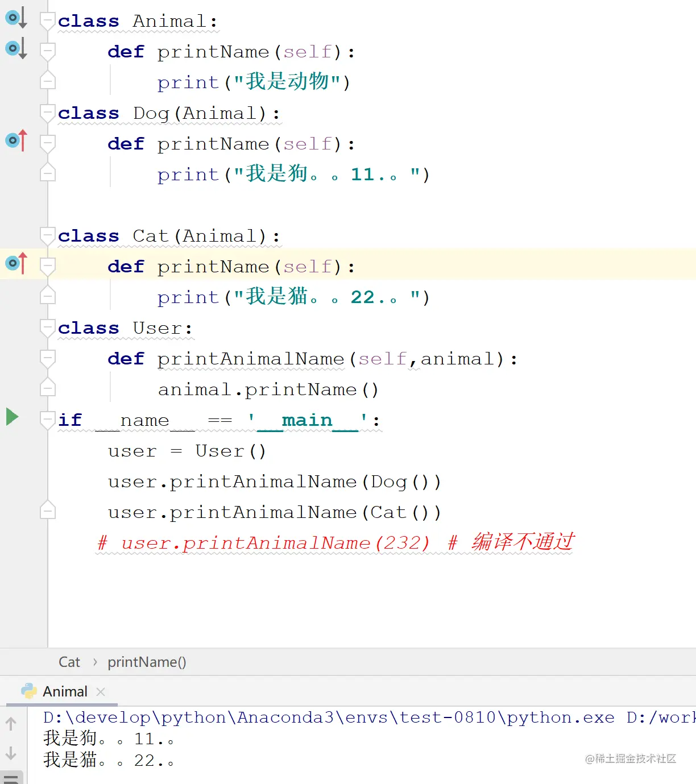Image resolution: width=696 pixels, height=784 pixels.
Task: Click printName() breadcrumb item
Action: 147,662
